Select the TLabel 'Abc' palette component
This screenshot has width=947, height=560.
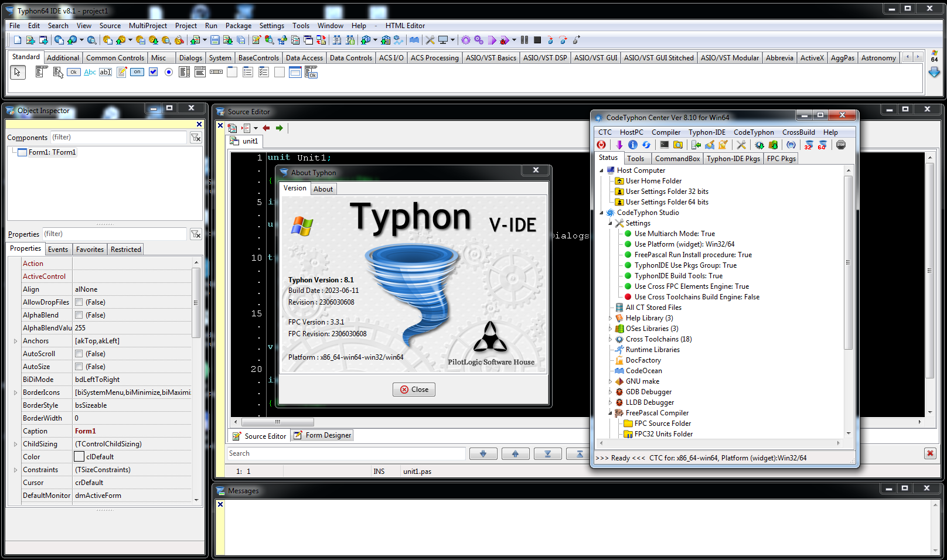click(x=90, y=72)
